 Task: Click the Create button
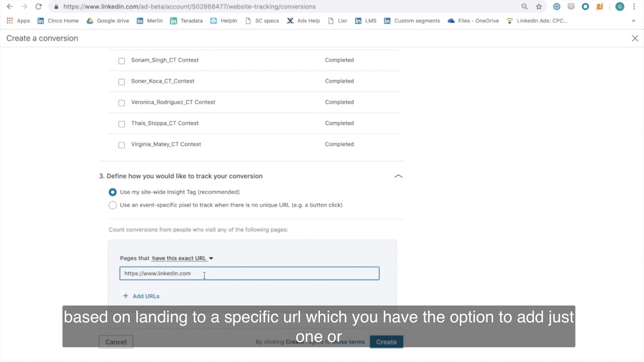click(x=386, y=342)
